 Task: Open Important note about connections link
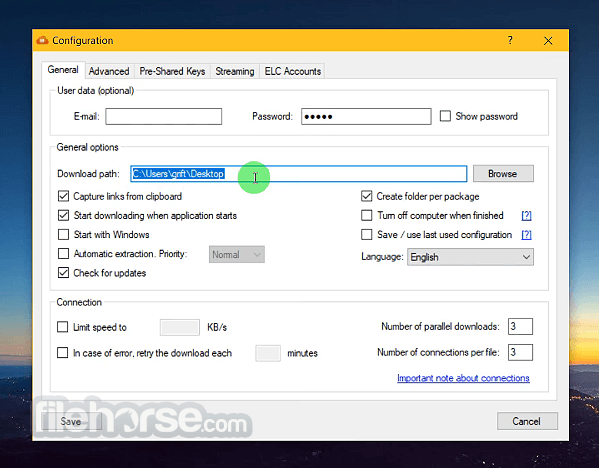463,378
